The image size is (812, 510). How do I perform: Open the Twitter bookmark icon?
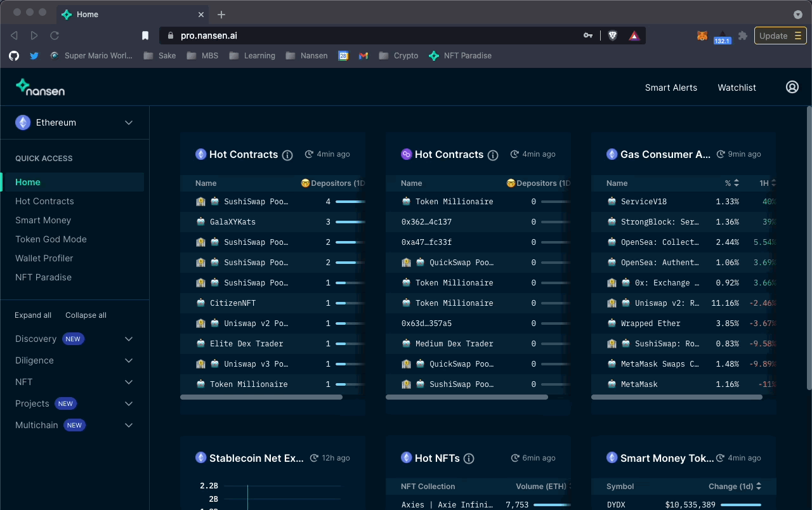(34, 56)
